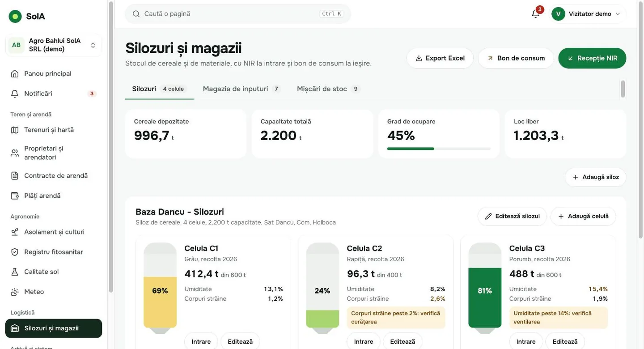
Task: Click the SolA logo icon
Action: (15, 17)
